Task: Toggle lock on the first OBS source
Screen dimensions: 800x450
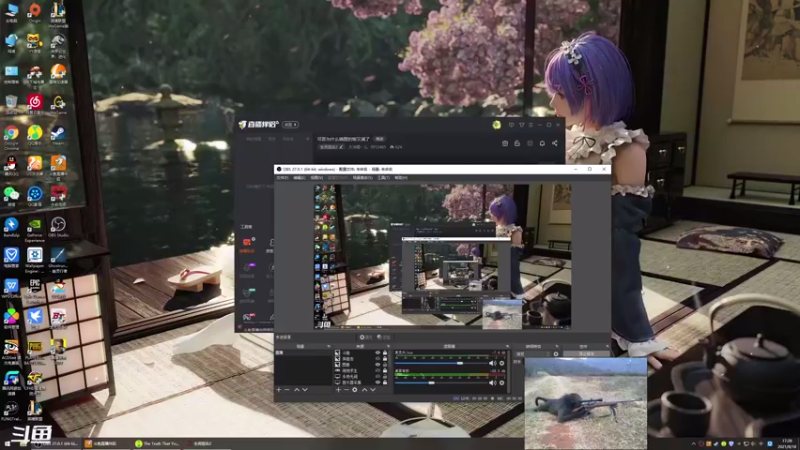Action: [x=385, y=353]
